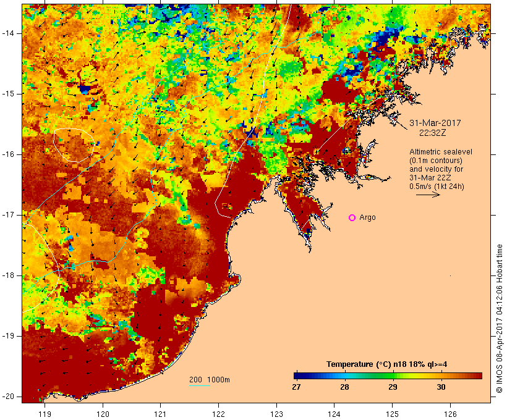Click longitude axis label '121'

160,414
